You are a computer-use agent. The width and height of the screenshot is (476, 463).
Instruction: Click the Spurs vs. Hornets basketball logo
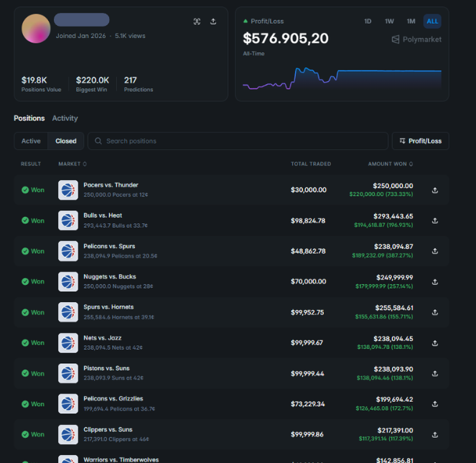[x=68, y=312]
